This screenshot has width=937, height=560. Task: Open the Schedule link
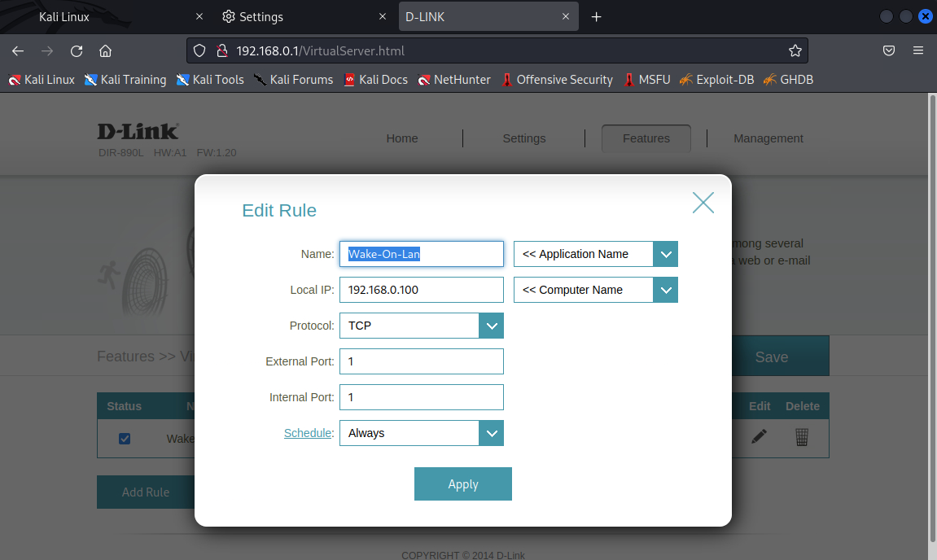(307, 433)
